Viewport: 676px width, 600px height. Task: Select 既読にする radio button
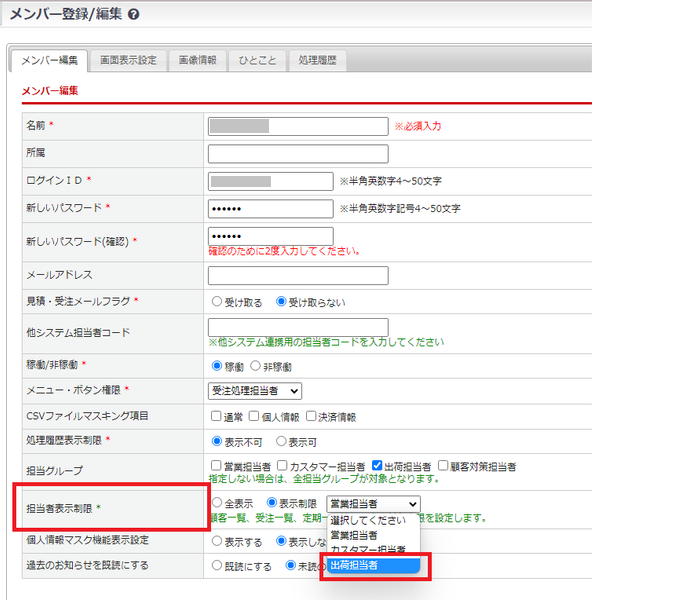click(217, 565)
